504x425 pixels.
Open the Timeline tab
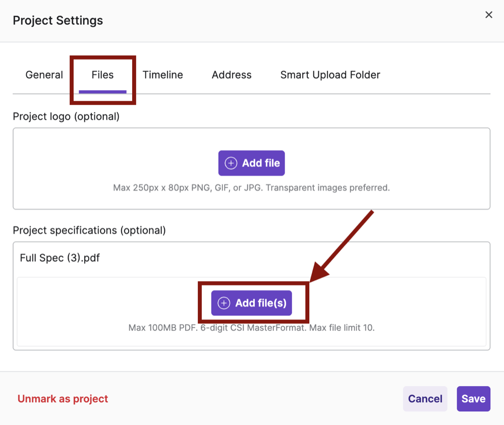162,75
